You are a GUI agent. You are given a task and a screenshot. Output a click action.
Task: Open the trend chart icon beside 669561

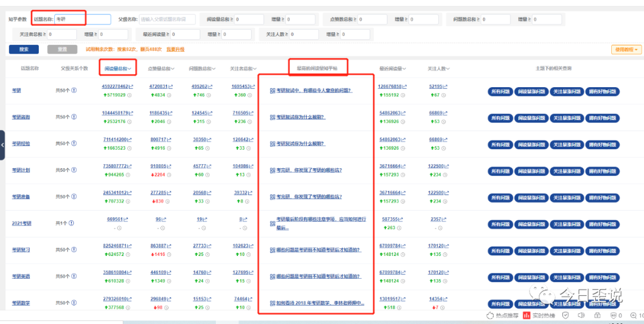125,220
